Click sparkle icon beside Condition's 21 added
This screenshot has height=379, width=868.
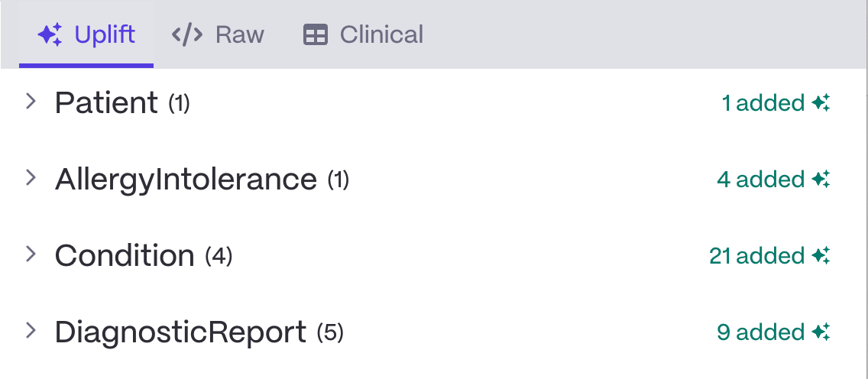(821, 256)
